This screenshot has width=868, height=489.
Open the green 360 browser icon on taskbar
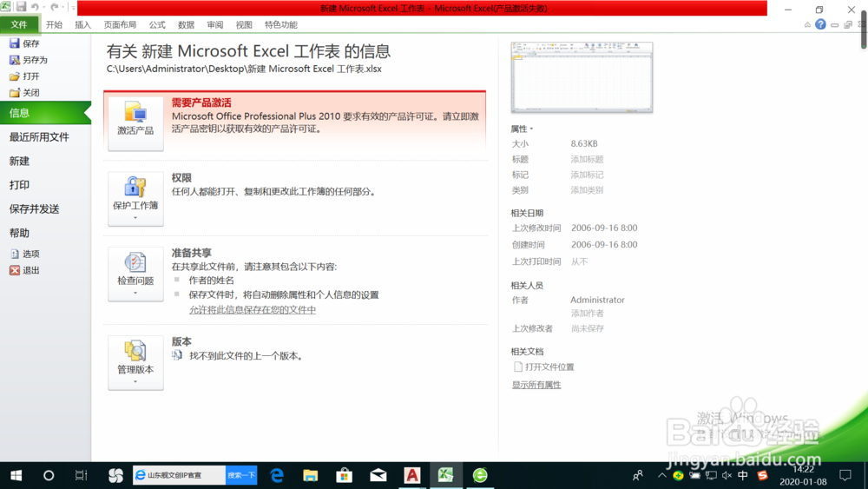[x=480, y=475]
